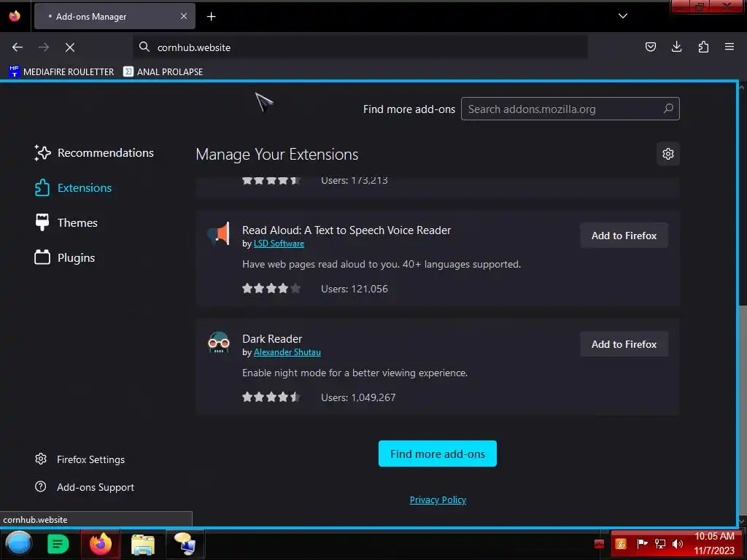
Task: Open Alexander Shutau author link
Action: (x=287, y=352)
